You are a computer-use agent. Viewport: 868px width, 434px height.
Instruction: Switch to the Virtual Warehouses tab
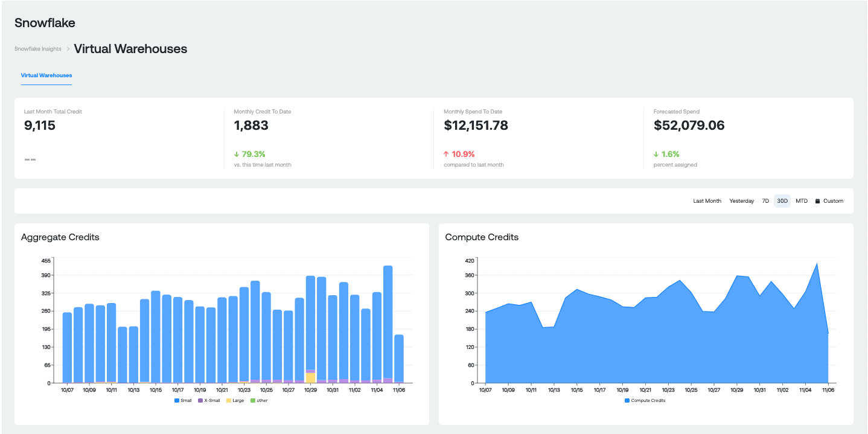click(46, 75)
